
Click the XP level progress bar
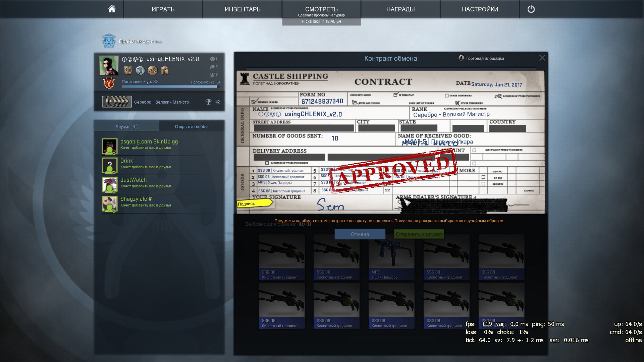point(171,86)
